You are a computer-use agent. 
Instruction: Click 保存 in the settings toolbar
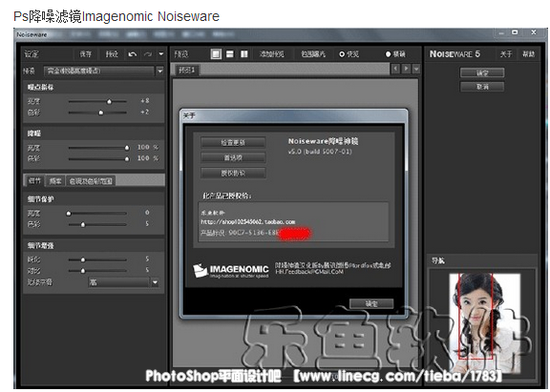[x=85, y=54]
